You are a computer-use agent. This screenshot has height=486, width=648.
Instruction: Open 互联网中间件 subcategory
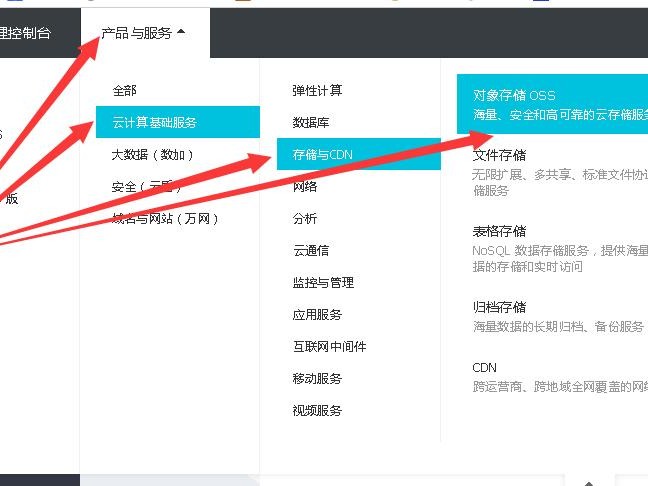[329, 346]
